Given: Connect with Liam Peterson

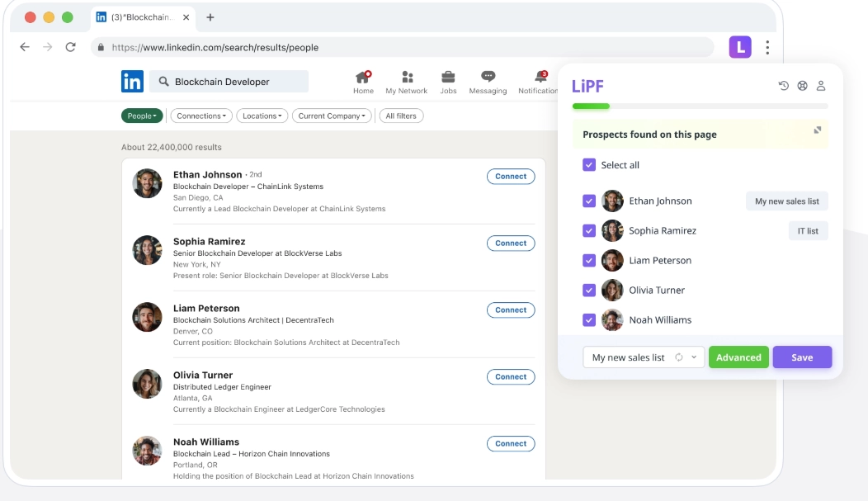Looking at the screenshot, I should [511, 310].
